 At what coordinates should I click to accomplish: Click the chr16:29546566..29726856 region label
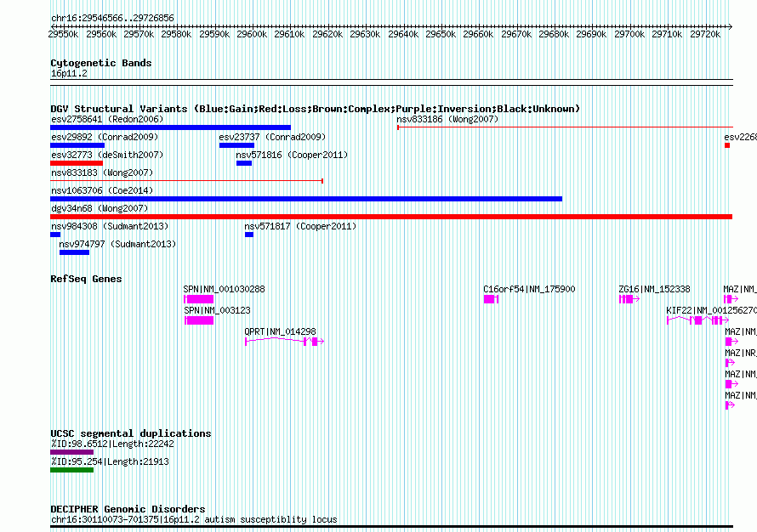112,18
